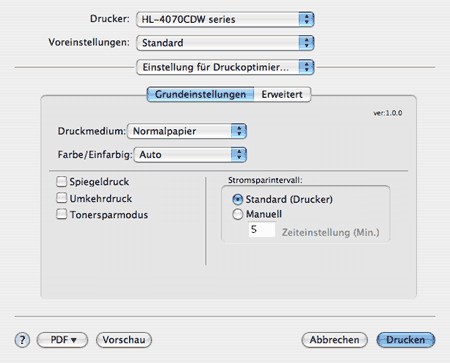Click the Abbrechen button
This screenshot has height=363, width=450.
pos(334,340)
